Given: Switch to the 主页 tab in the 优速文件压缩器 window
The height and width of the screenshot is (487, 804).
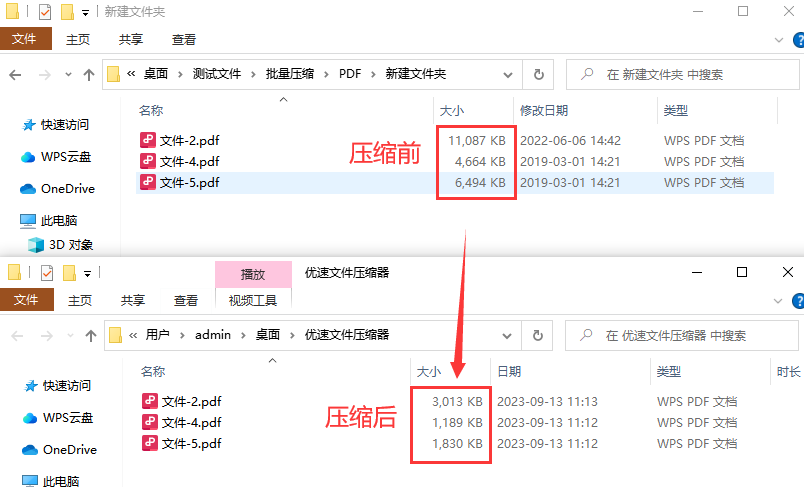Looking at the screenshot, I should (80, 300).
